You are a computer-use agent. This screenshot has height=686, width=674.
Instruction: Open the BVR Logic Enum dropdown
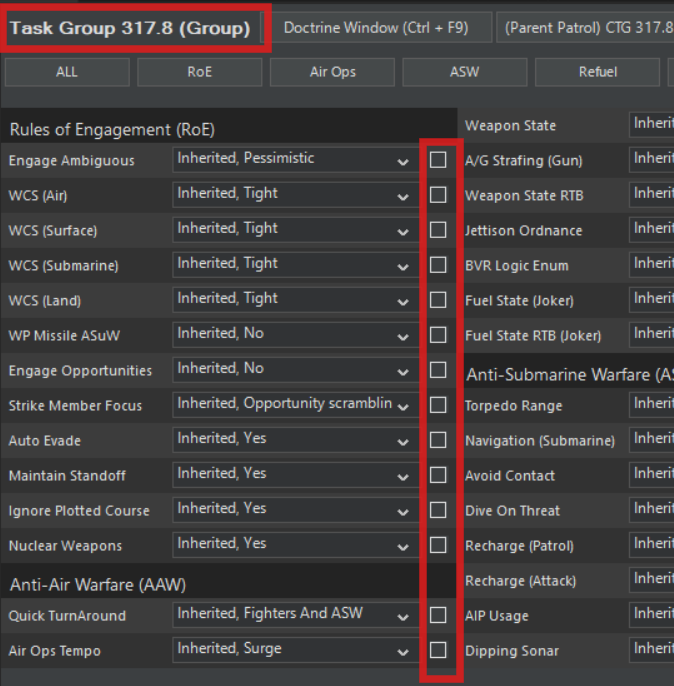[x=652, y=265]
